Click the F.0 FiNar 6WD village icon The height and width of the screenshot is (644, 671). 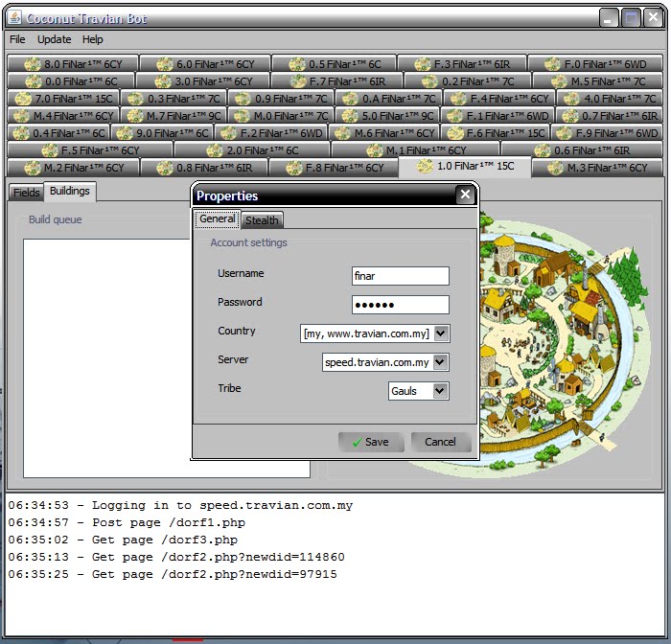pos(553,64)
